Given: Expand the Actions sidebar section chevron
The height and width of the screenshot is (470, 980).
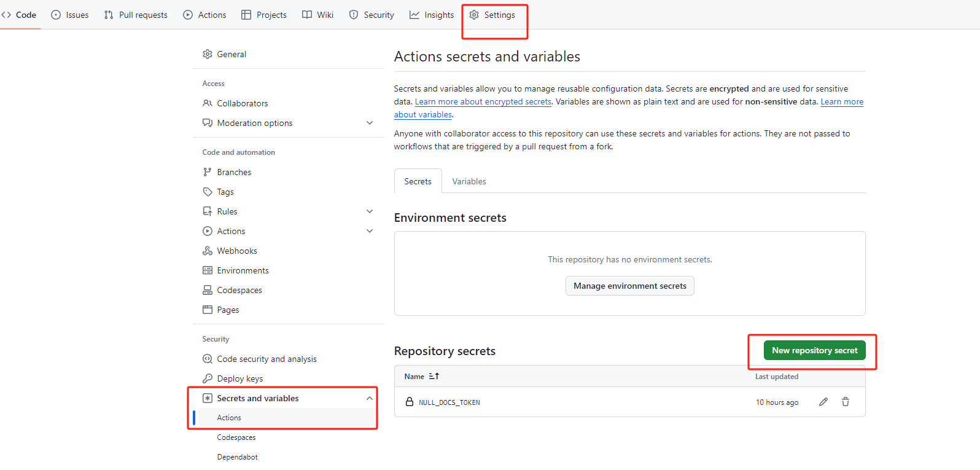Looking at the screenshot, I should (370, 231).
